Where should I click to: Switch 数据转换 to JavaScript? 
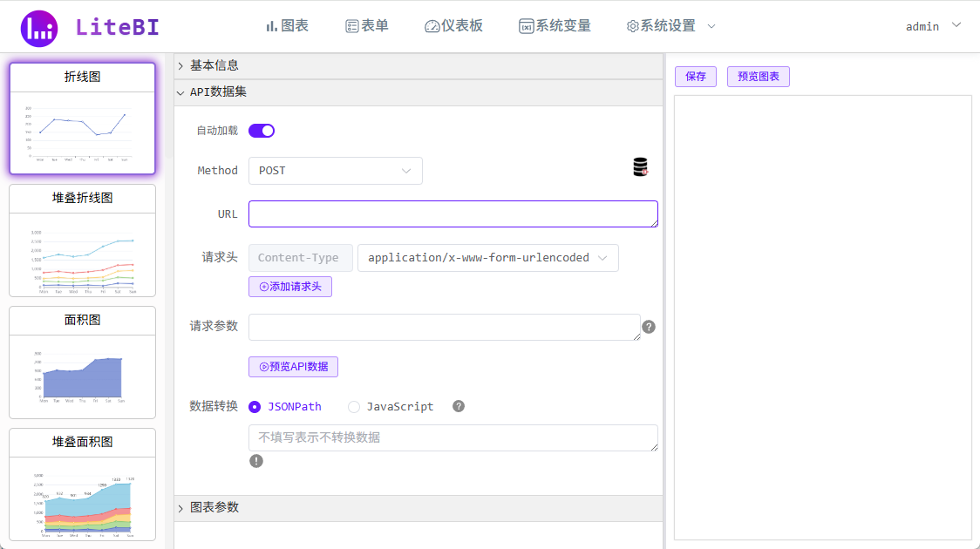354,406
